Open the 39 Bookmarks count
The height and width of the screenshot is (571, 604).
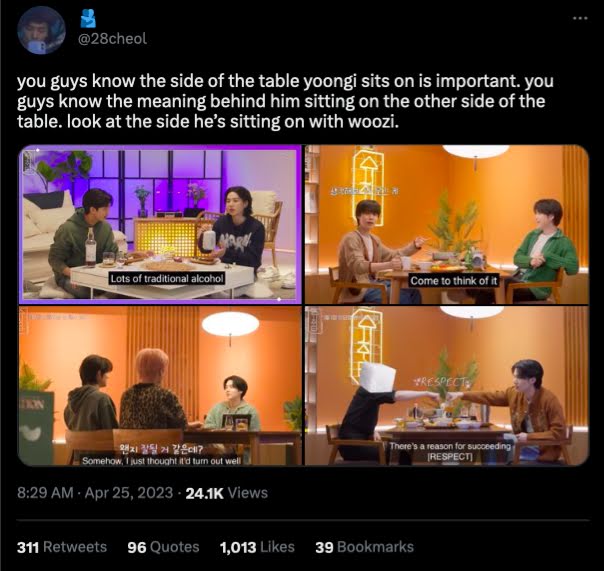click(364, 547)
